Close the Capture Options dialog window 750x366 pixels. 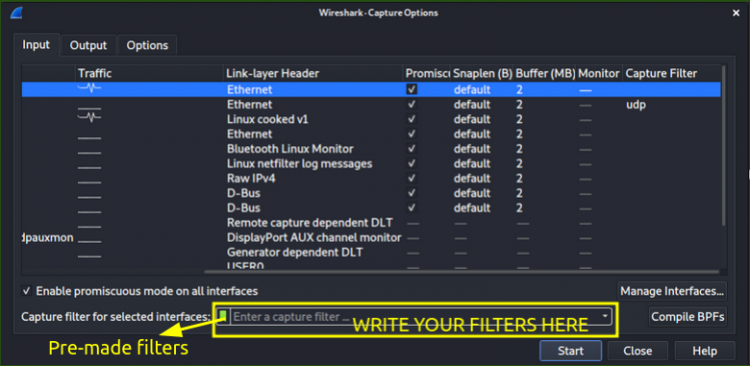[x=736, y=13]
